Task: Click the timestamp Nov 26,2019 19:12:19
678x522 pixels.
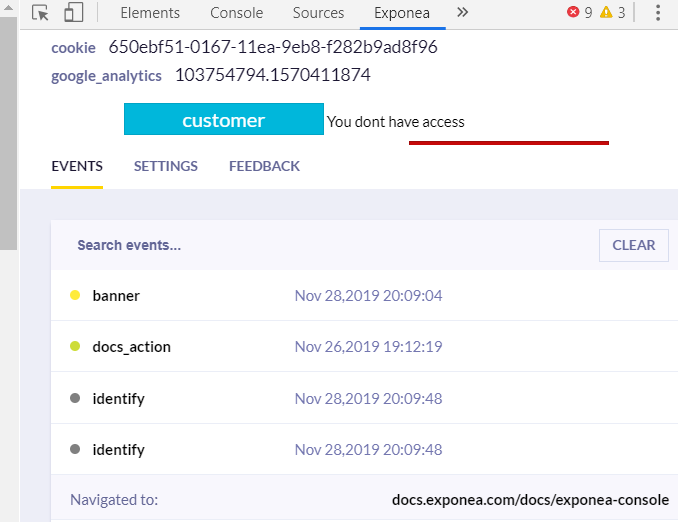Action: point(368,347)
